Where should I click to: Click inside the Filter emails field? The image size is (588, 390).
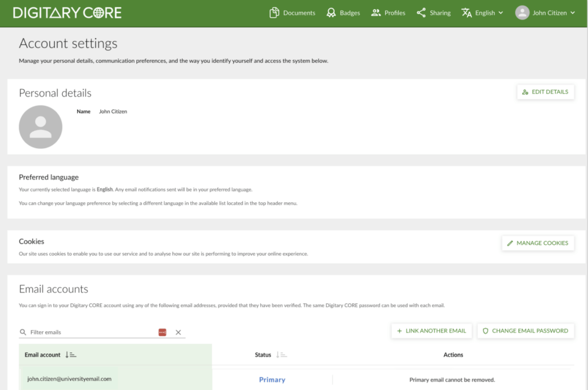[92, 332]
